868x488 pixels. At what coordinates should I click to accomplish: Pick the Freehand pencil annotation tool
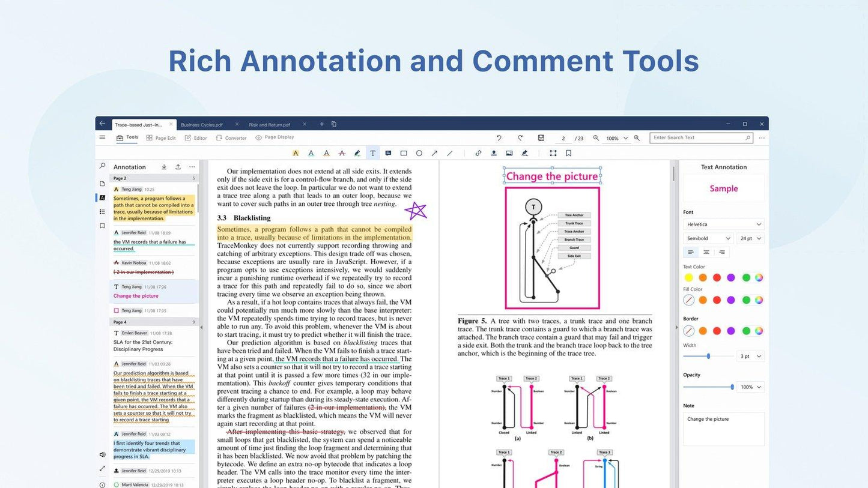click(x=357, y=153)
